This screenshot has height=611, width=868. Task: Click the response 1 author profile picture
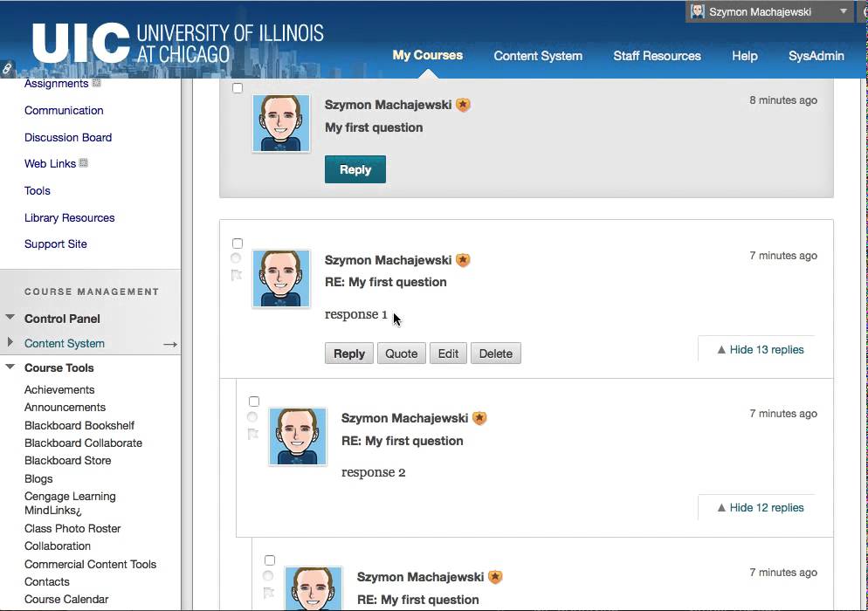click(x=281, y=278)
